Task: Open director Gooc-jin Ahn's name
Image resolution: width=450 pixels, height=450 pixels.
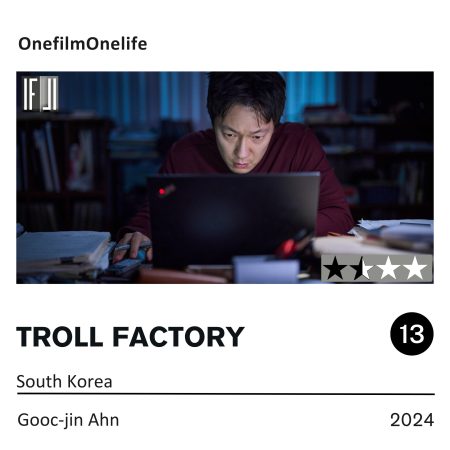Action: pyautogui.click(x=68, y=420)
